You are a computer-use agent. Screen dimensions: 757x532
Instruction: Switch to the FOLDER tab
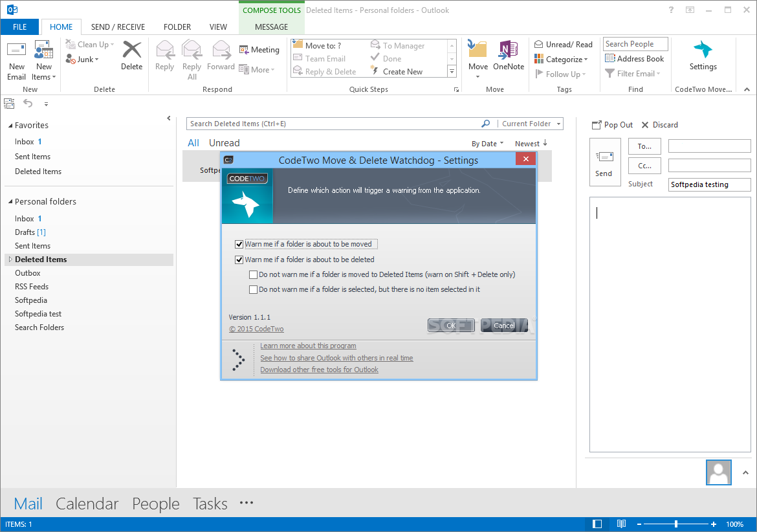[x=177, y=27]
